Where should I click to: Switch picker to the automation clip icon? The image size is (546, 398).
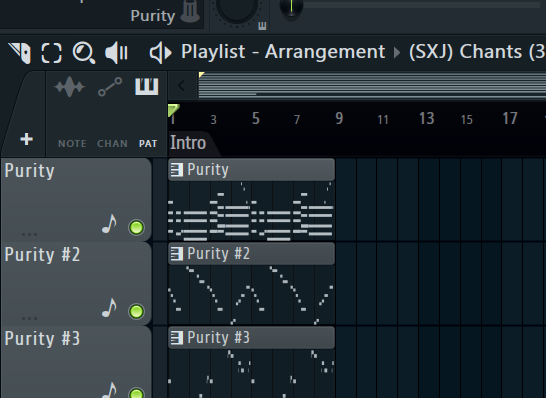[110, 87]
